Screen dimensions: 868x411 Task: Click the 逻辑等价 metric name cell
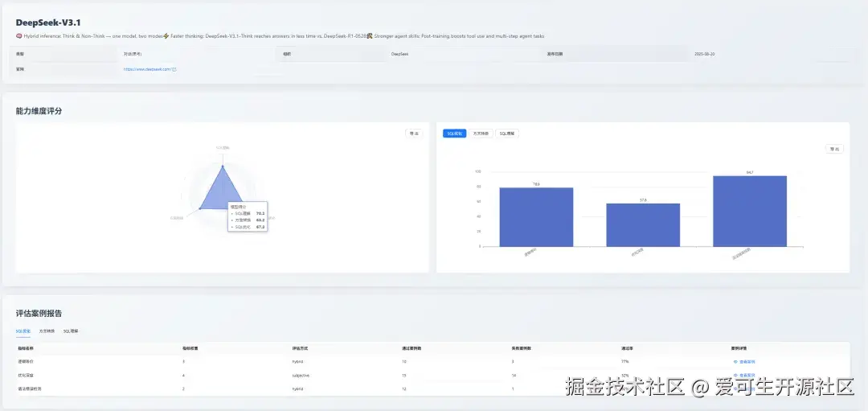26,362
